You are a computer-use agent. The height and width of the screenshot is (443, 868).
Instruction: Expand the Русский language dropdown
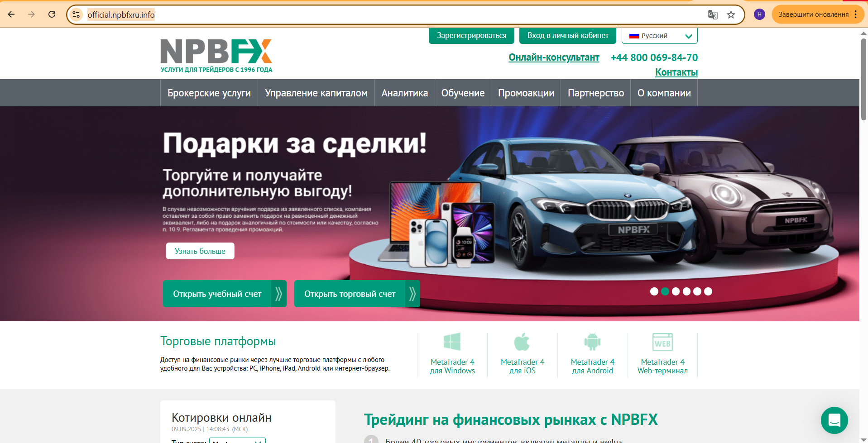click(x=659, y=36)
